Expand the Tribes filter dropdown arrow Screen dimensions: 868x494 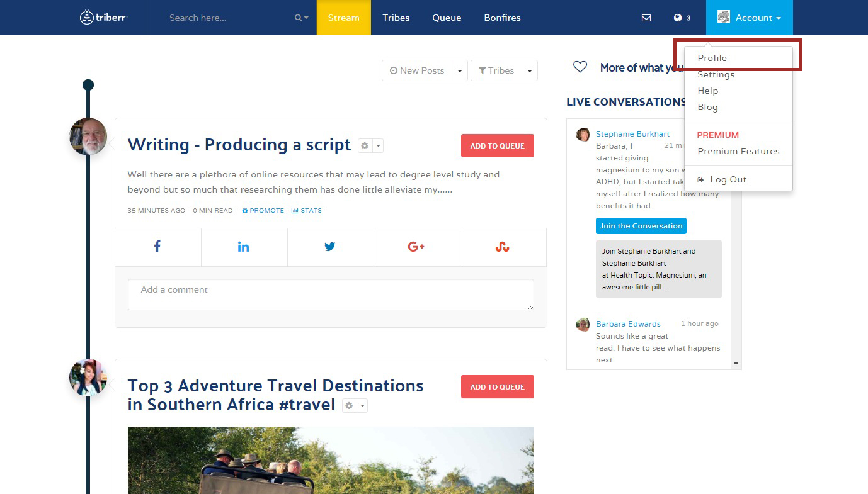[x=530, y=70]
